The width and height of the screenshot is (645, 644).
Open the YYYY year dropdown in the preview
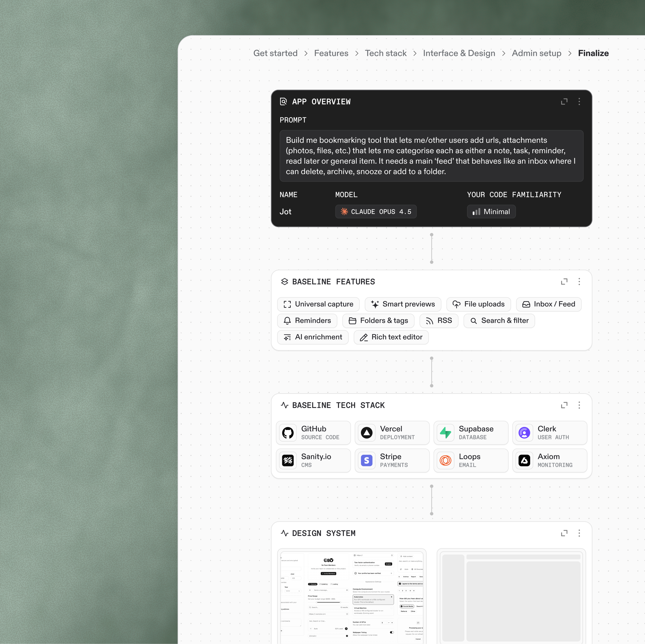point(293,591)
